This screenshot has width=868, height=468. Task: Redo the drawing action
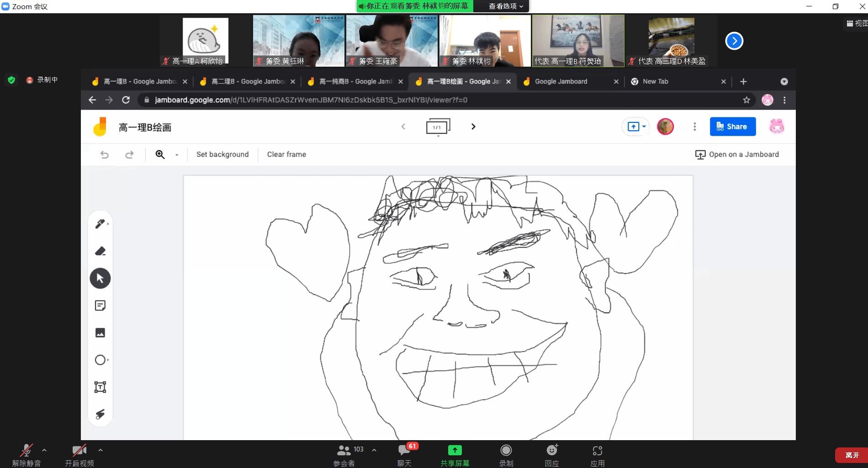click(129, 154)
